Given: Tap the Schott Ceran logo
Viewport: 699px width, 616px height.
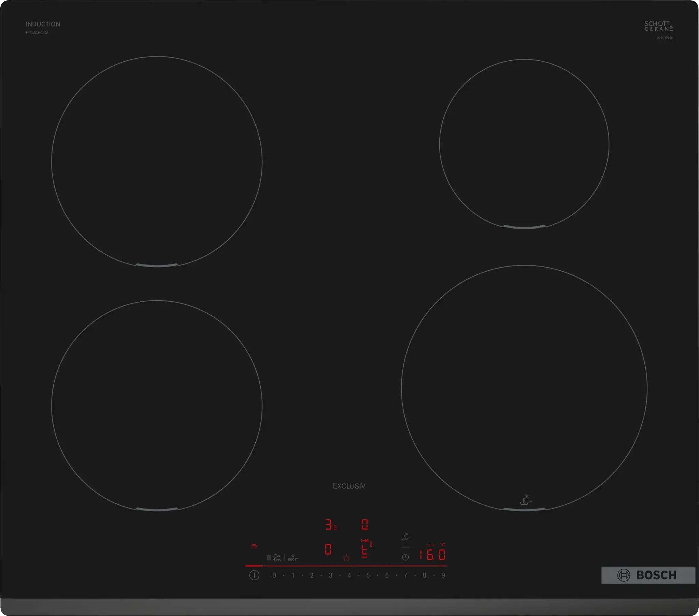Looking at the screenshot, I should click(658, 26).
